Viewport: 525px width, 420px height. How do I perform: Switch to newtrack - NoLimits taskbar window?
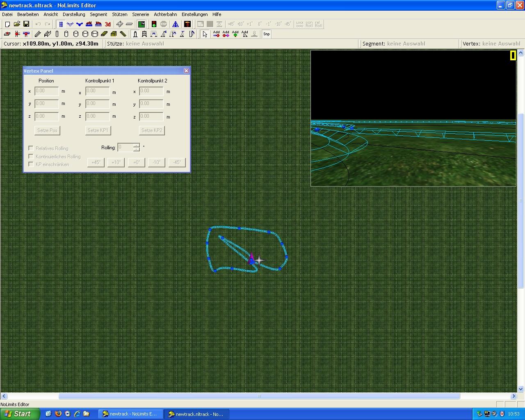tap(130, 414)
